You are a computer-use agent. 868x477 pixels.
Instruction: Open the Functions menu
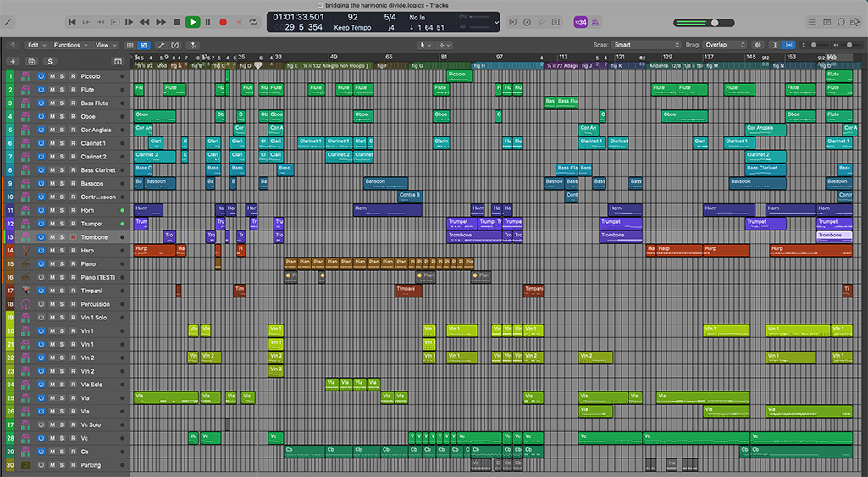[70, 45]
